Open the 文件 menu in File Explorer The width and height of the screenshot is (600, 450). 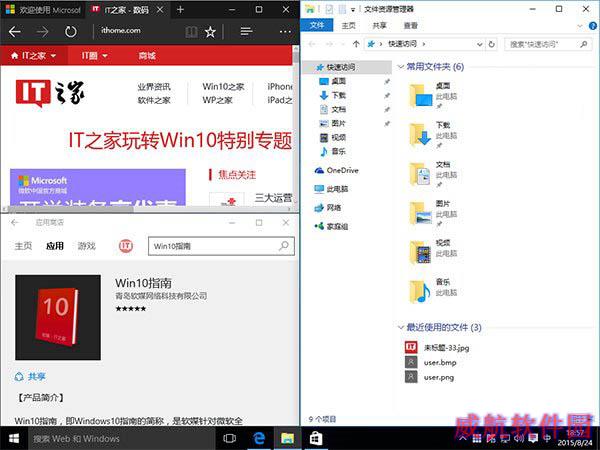click(x=317, y=25)
